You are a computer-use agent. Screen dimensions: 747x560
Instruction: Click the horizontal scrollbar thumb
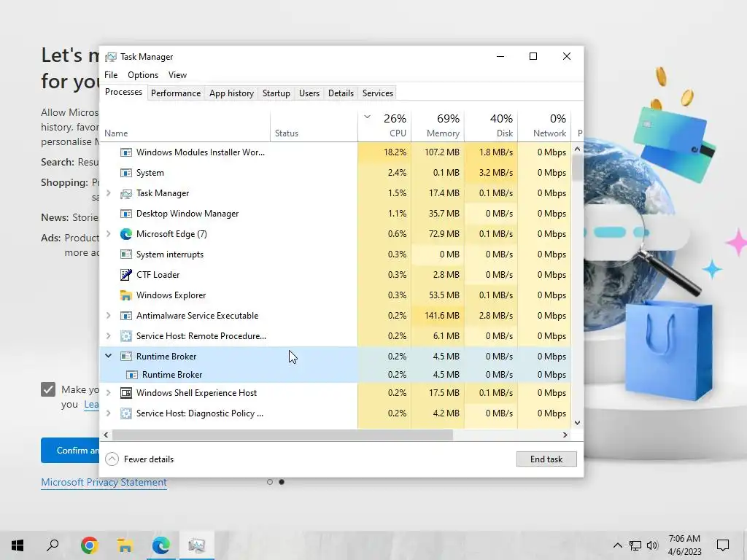pyautogui.click(x=282, y=435)
